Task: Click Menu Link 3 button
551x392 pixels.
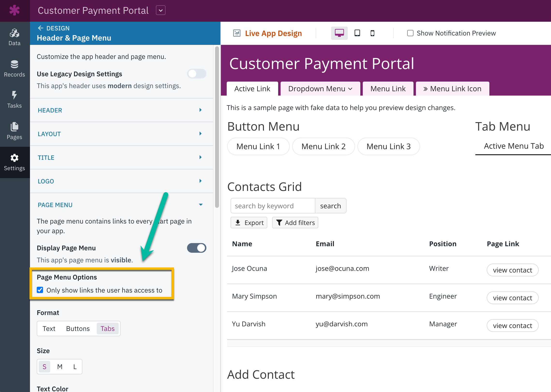Action: tap(389, 146)
